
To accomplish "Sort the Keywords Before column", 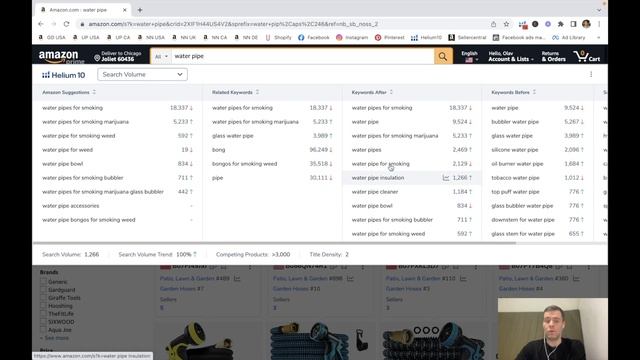I will click(x=534, y=92).
